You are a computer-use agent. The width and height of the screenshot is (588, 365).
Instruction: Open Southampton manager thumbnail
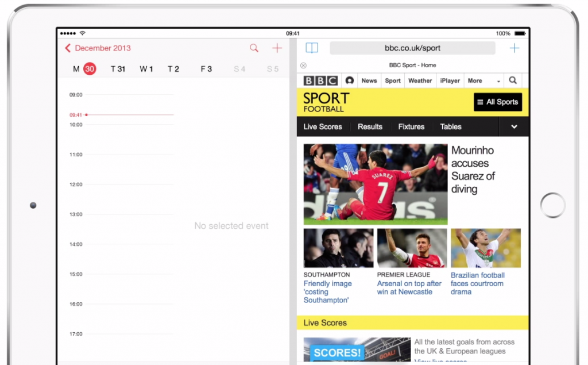[x=338, y=248]
